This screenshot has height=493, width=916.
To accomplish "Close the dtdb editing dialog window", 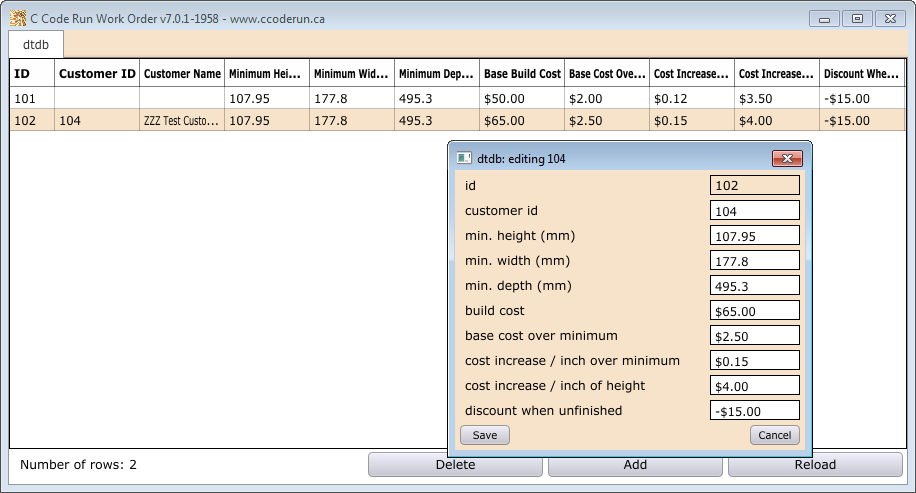I will click(787, 158).
